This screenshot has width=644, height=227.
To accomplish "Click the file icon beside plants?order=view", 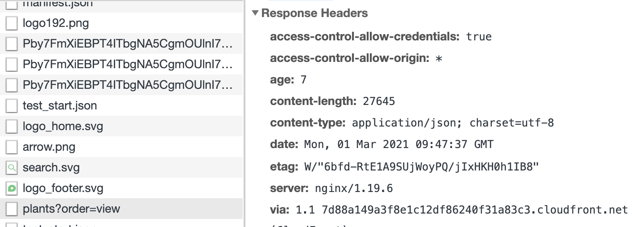I will pos(11,209).
